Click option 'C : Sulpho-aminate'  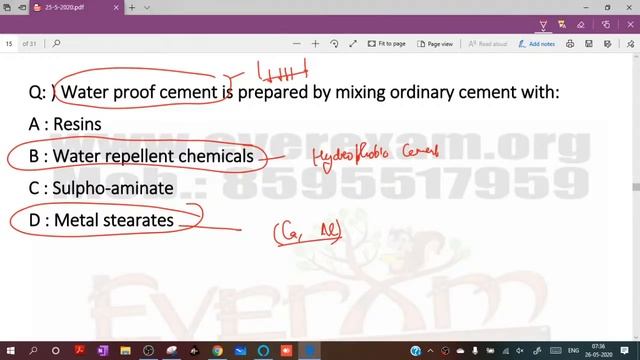[101, 188]
